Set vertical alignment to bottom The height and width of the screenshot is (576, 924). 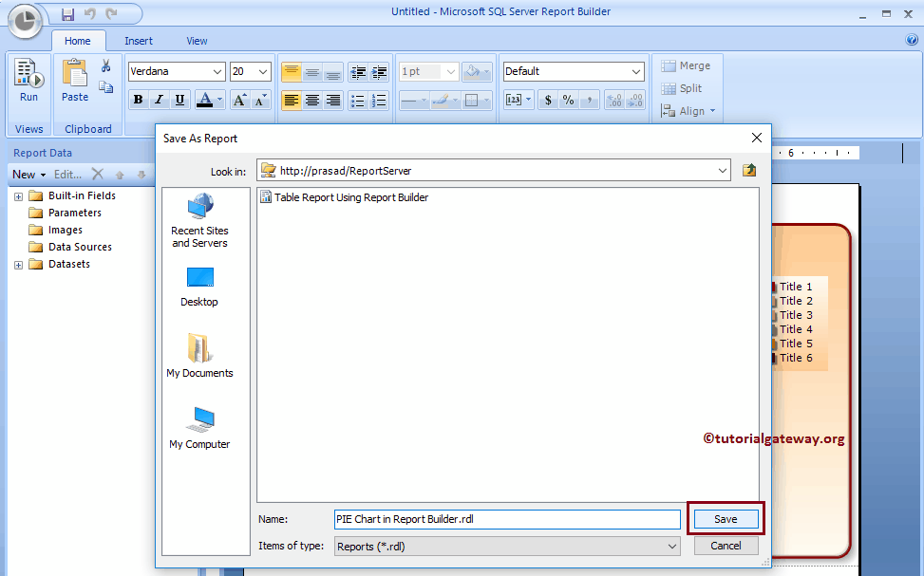(333, 72)
